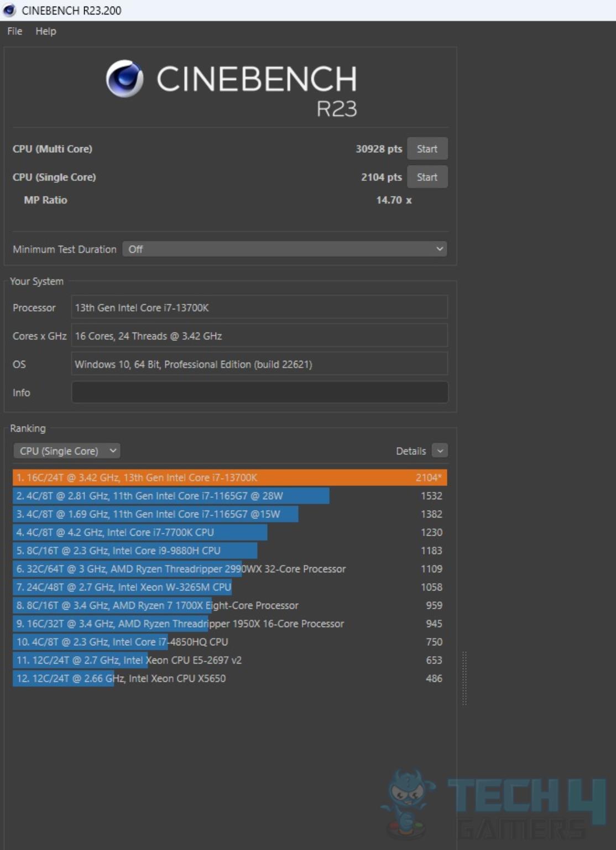Start the CPU Single Core test
The image size is (616, 850).
click(427, 177)
